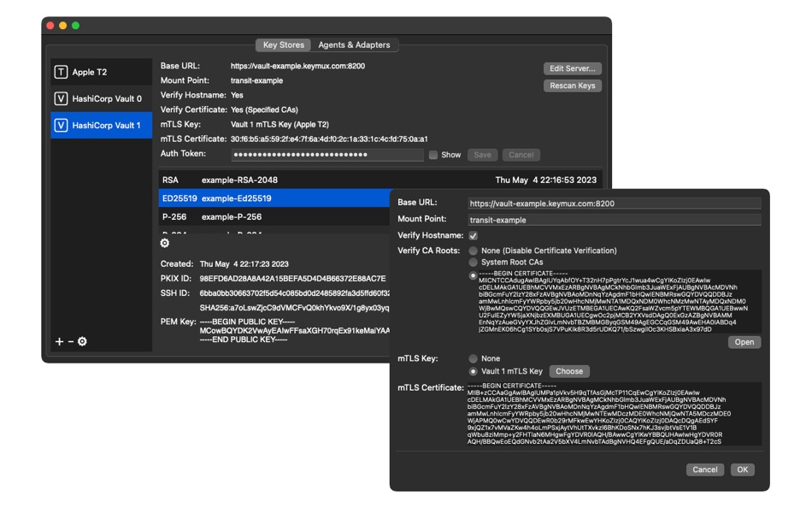Screen dimensions: 812x508
Task: Click the Mount Point field in dialog
Action: click(615, 220)
